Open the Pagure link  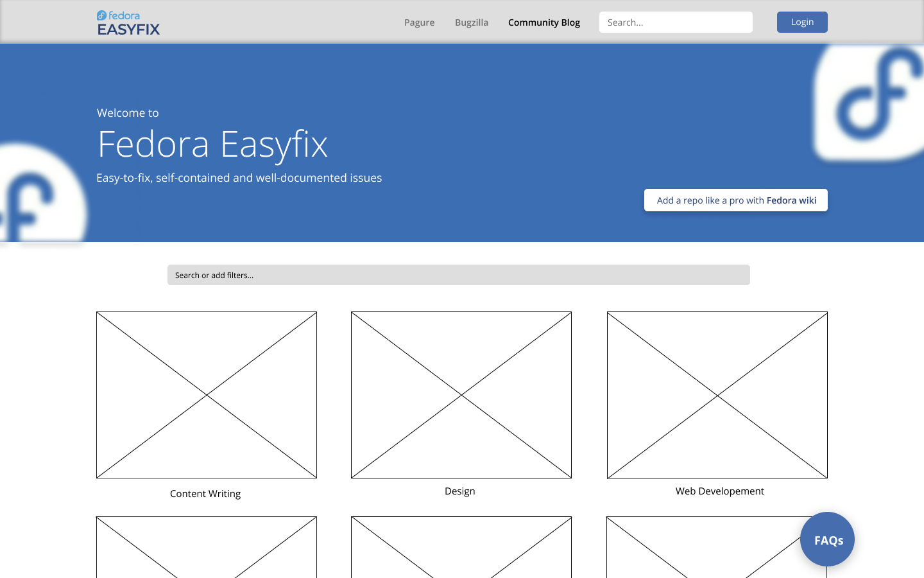419,22
